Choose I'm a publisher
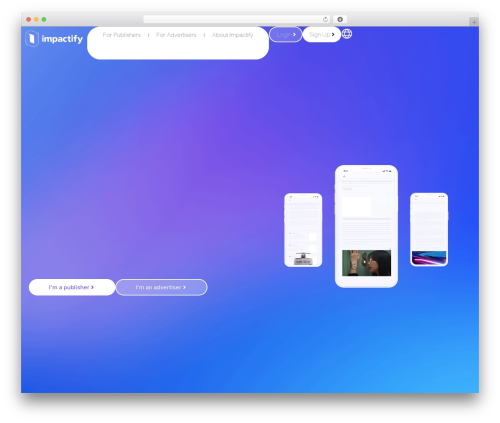 click(x=72, y=287)
